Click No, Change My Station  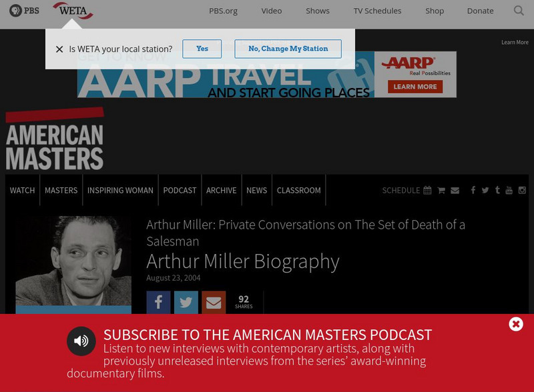coord(288,49)
